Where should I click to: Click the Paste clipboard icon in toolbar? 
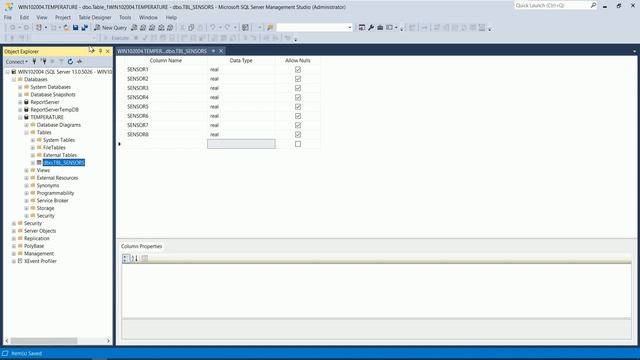click(x=200, y=27)
